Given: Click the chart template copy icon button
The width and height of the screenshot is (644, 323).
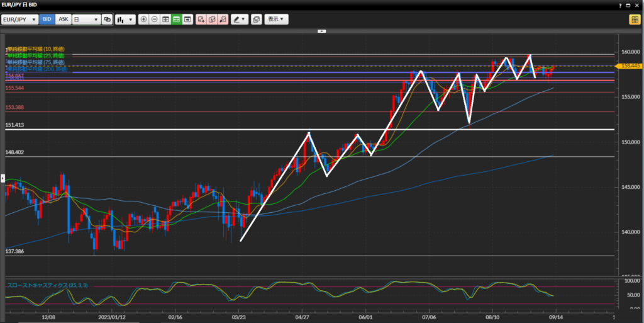Looking at the screenshot, I should pyautogui.click(x=256, y=20).
